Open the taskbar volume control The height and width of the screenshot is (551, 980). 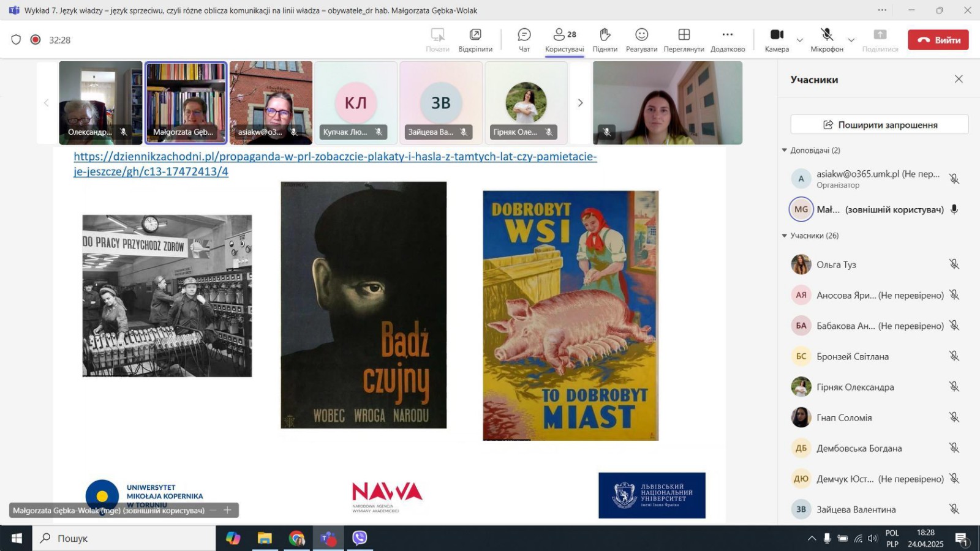click(x=873, y=539)
